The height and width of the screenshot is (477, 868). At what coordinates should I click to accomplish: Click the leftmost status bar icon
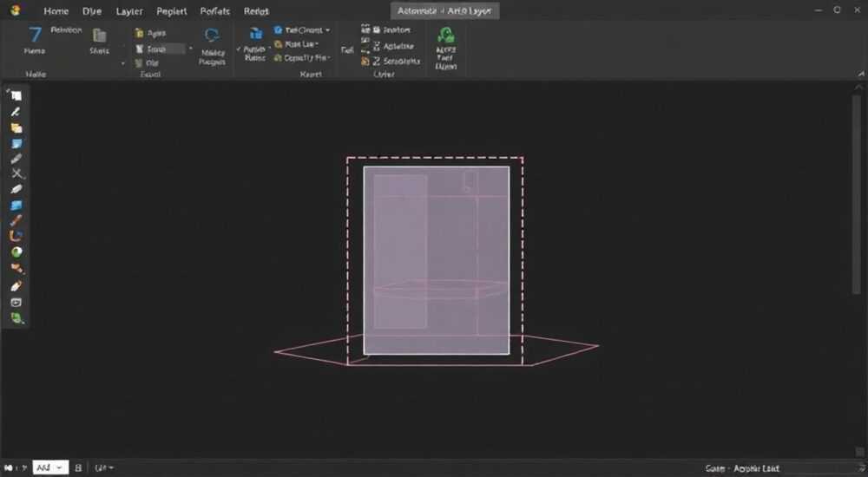9,468
